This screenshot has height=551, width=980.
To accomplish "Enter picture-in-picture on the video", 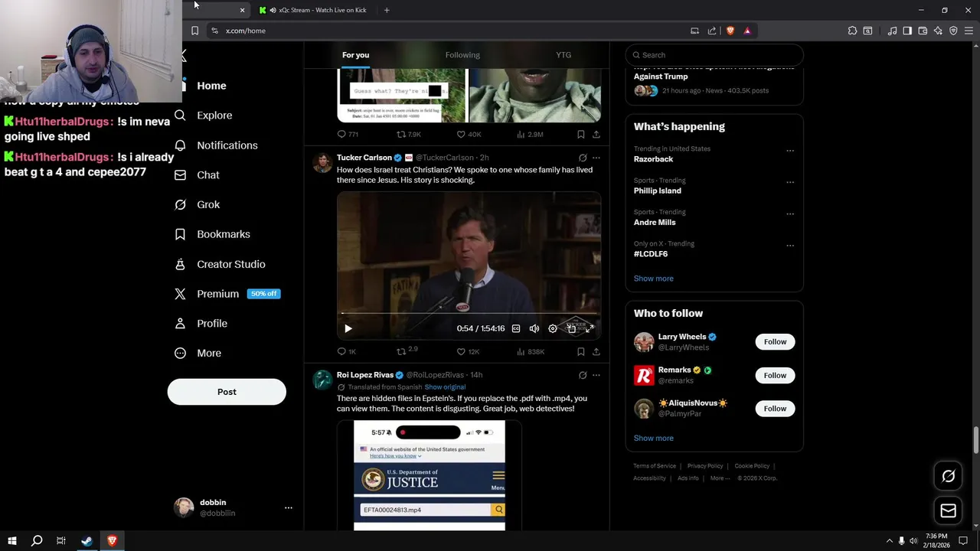I will click(x=571, y=328).
